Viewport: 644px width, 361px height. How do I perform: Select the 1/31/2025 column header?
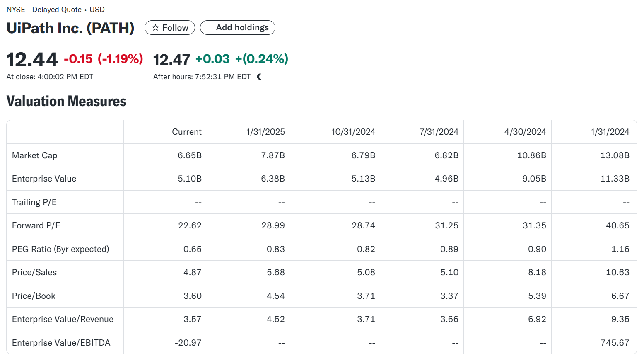click(265, 132)
